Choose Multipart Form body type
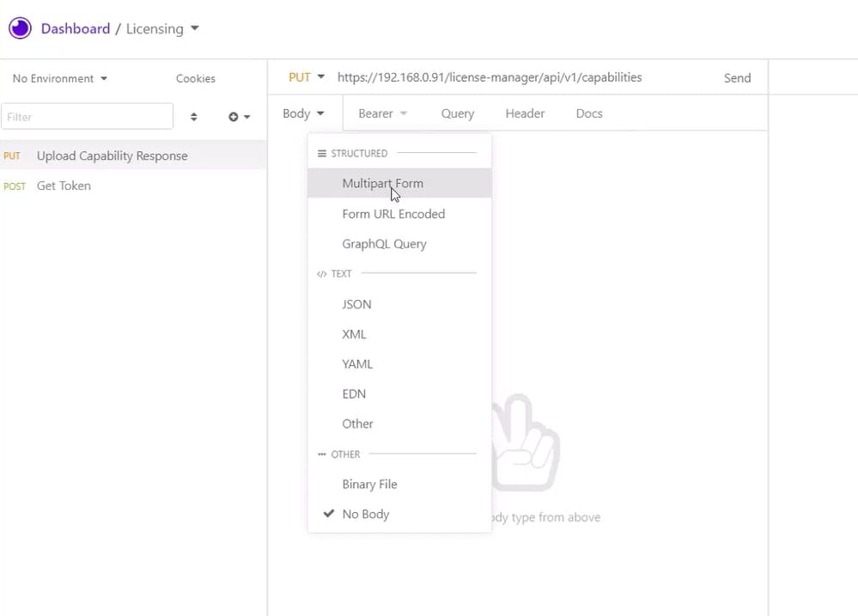This screenshot has height=616, width=858. pos(399,183)
